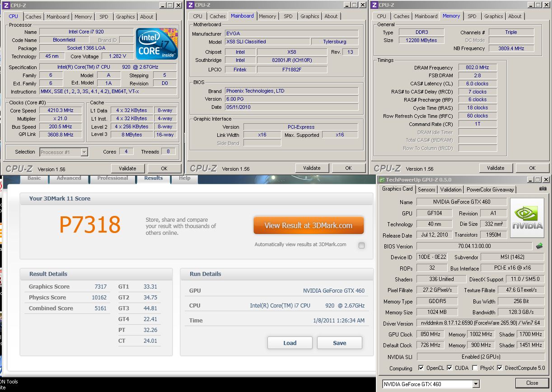Click the Intel Core i7 logo image
The width and height of the screenshot is (552, 392).
[x=157, y=44]
